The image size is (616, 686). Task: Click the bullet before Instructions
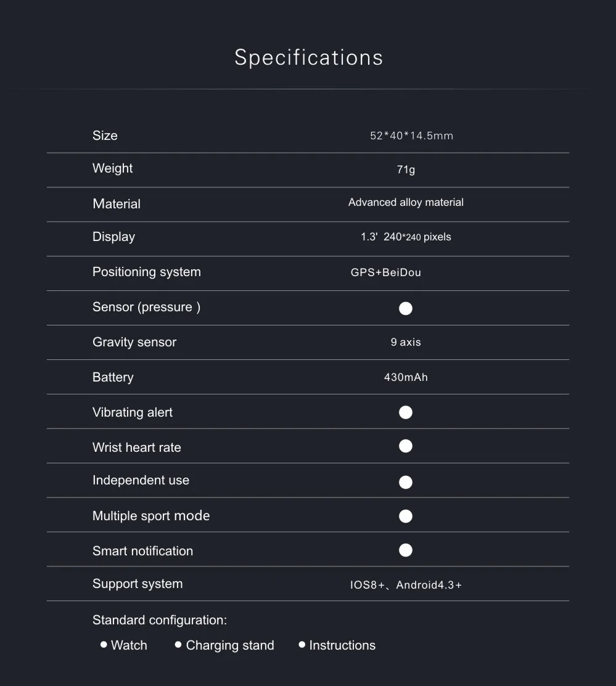click(302, 645)
